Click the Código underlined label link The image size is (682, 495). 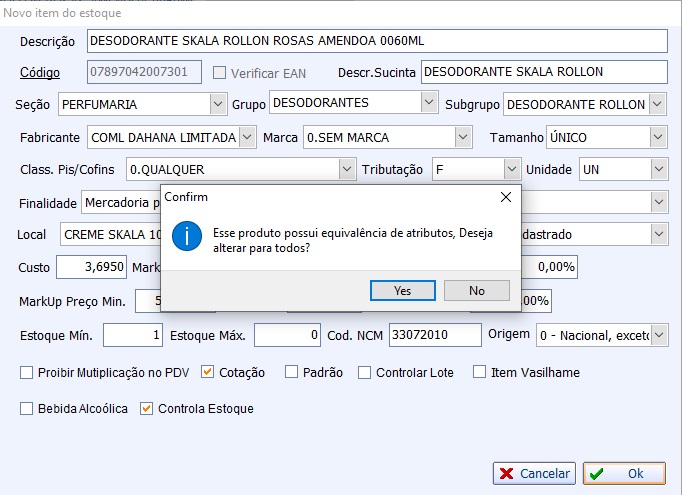coord(40,73)
